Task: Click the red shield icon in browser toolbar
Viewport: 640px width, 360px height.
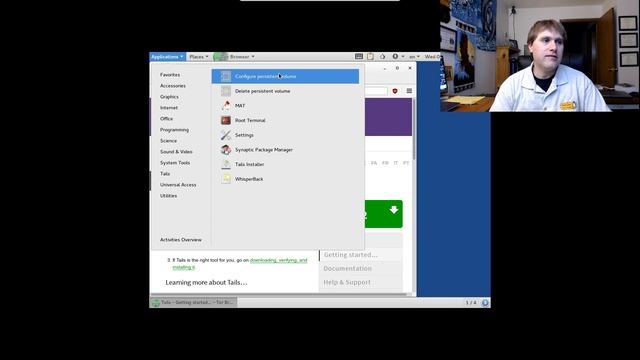Action: [x=395, y=91]
